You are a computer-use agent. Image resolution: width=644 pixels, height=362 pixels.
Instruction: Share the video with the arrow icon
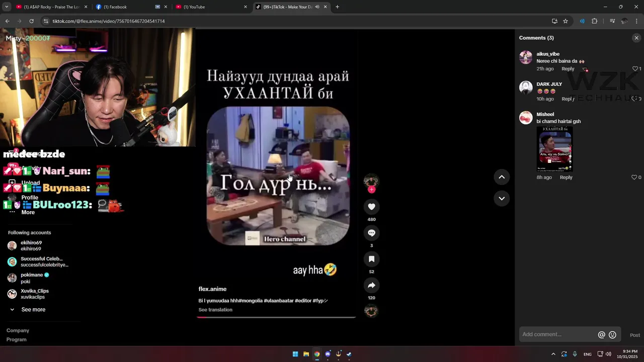click(x=371, y=285)
